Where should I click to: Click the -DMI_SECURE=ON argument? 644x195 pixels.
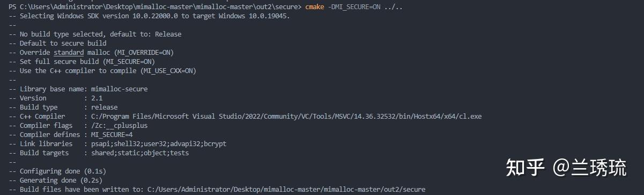tap(353, 6)
